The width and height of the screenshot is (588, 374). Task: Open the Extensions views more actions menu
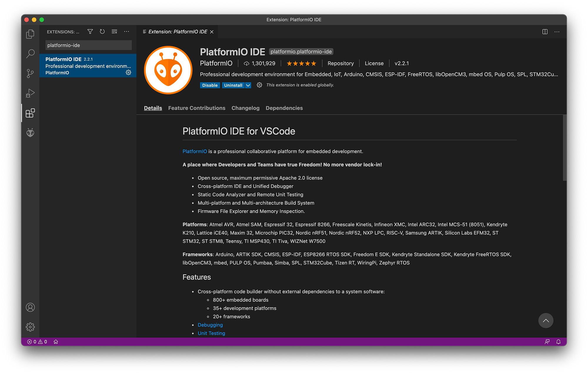[126, 31]
